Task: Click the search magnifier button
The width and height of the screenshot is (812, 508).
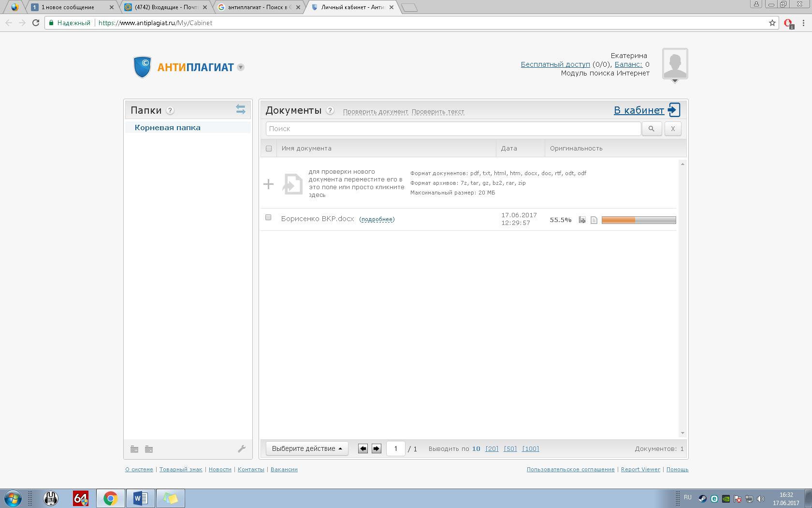Action: click(652, 129)
